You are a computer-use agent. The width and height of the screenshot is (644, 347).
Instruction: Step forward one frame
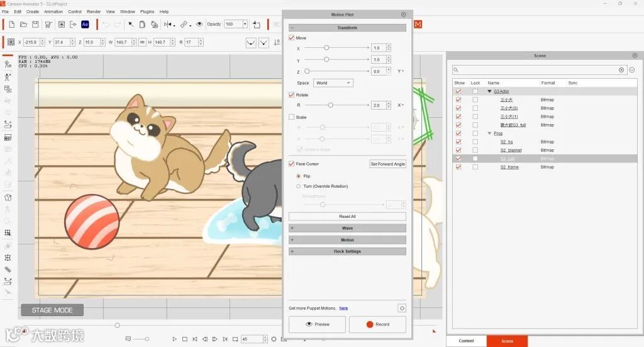pos(215,339)
